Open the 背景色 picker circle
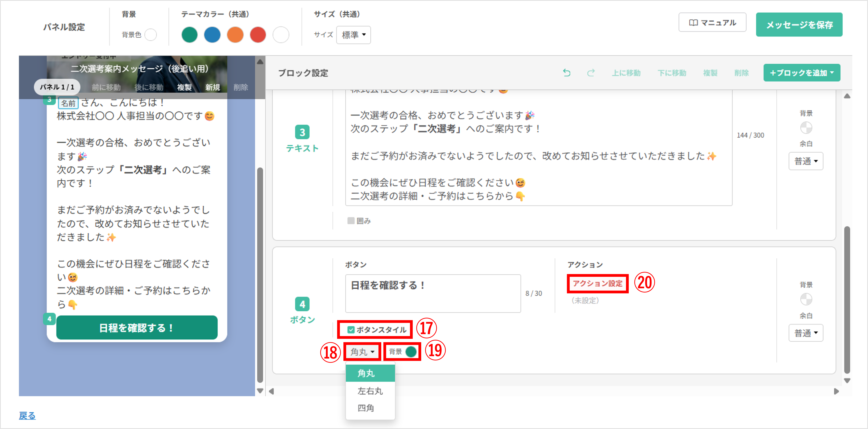This screenshot has width=868, height=429. pos(151,35)
